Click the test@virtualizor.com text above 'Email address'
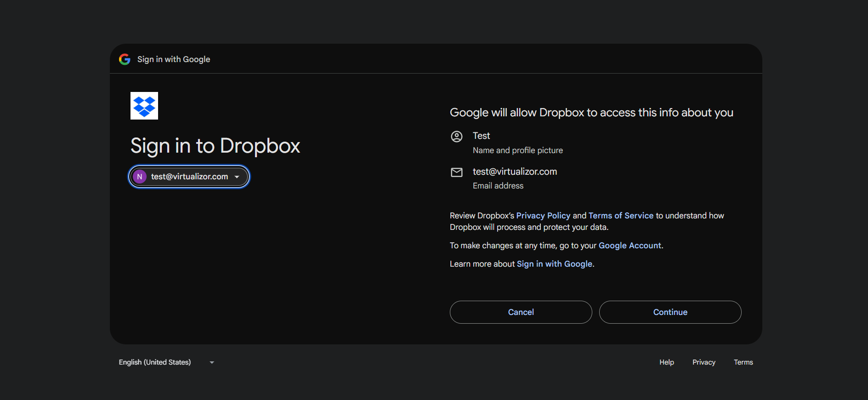The image size is (868, 400). pyautogui.click(x=515, y=171)
